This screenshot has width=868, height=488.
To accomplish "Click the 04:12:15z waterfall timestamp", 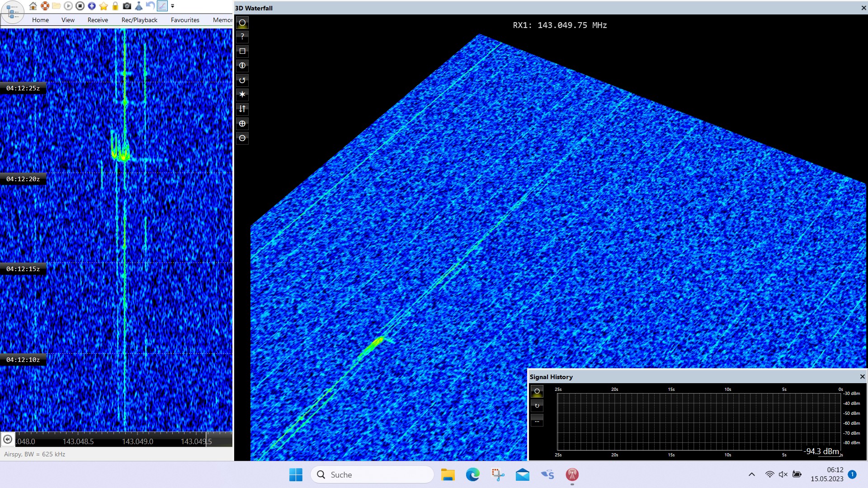I will 23,269.
